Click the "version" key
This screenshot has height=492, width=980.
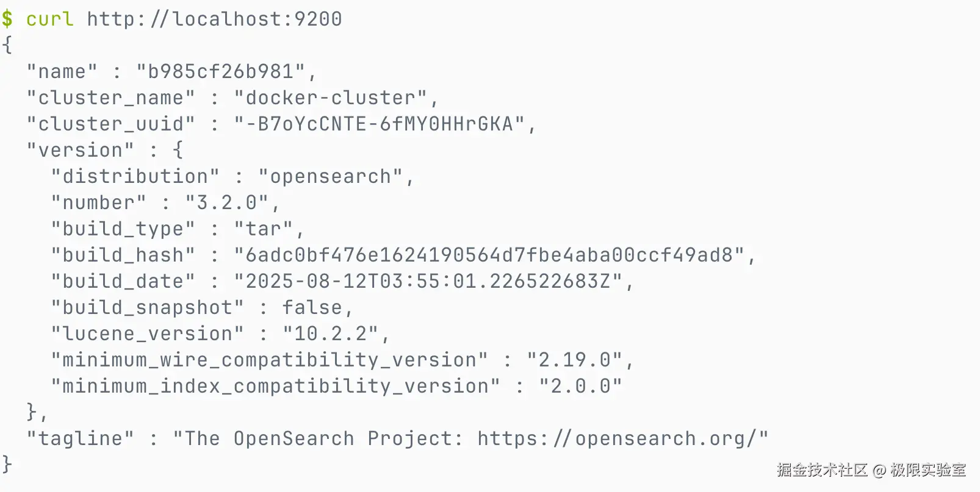[x=80, y=150]
